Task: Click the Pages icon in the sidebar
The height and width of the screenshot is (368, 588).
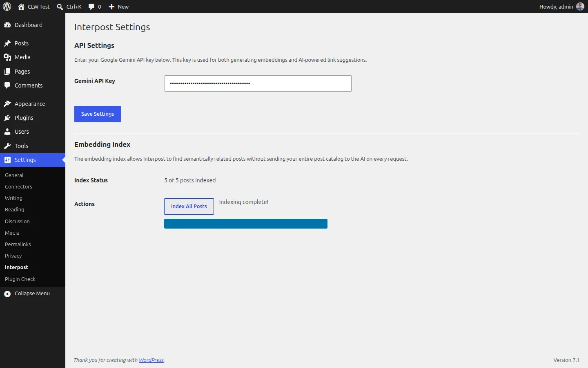Action: pyautogui.click(x=7, y=72)
